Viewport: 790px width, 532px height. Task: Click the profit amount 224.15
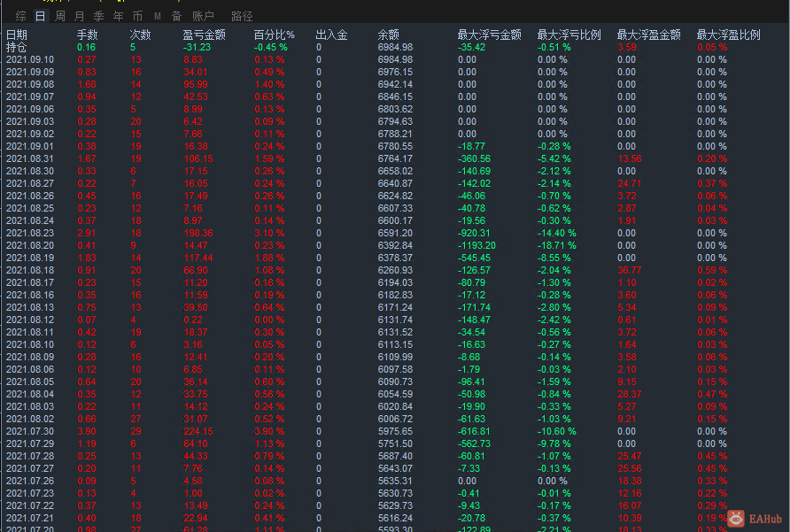coord(198,431)
